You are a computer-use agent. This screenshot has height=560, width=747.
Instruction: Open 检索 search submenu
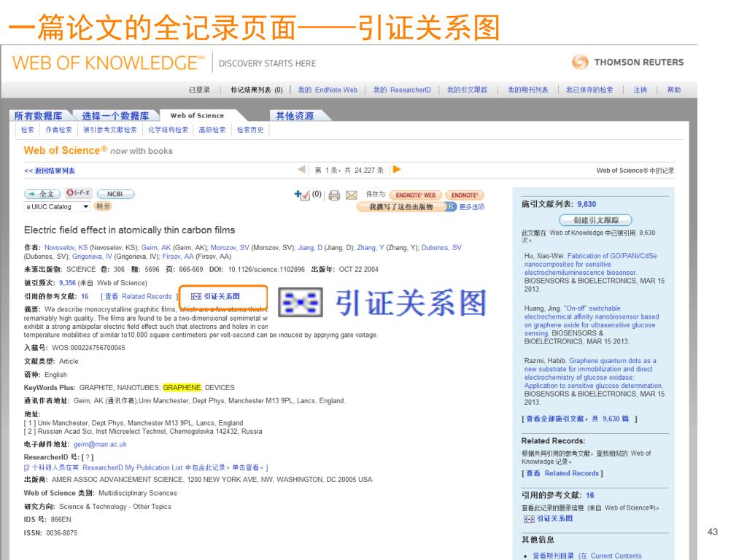pyautogui.click(x=28, y=130)
